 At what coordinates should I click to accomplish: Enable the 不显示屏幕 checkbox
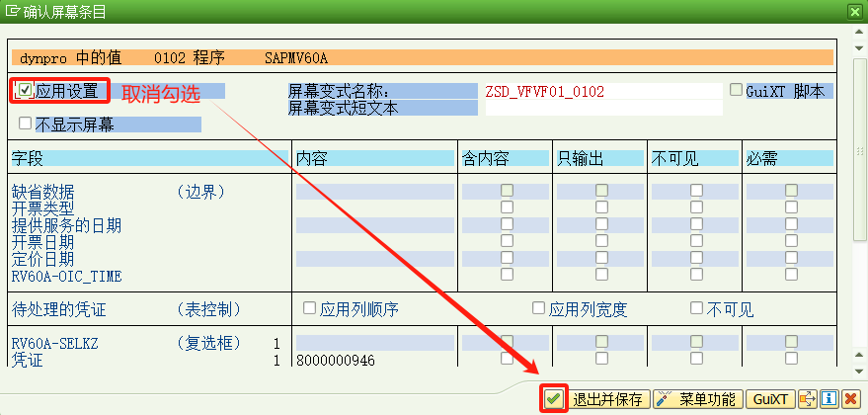[25, 123]
